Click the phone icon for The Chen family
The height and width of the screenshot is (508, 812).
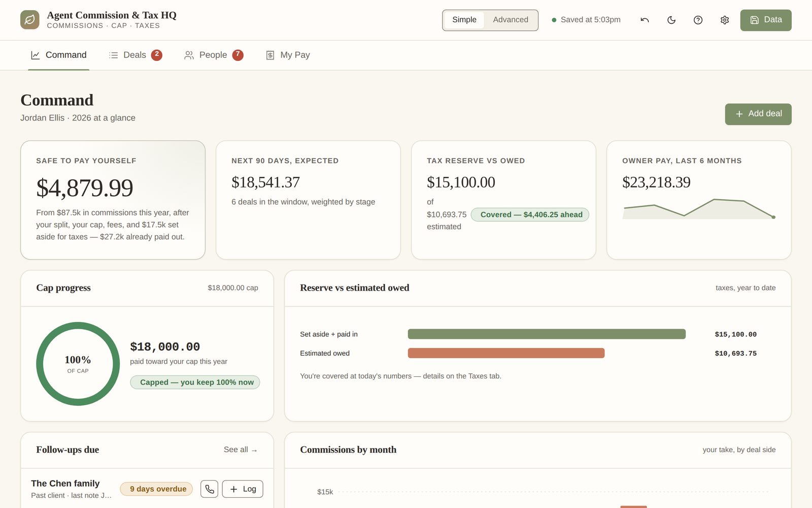point(210,489)
